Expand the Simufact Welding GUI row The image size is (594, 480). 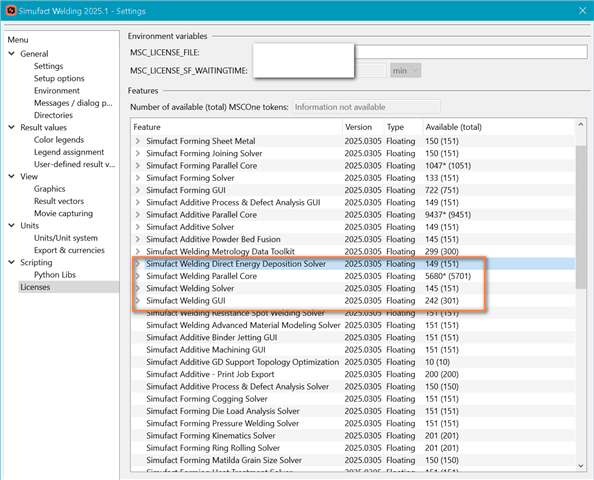click(138, 300)
